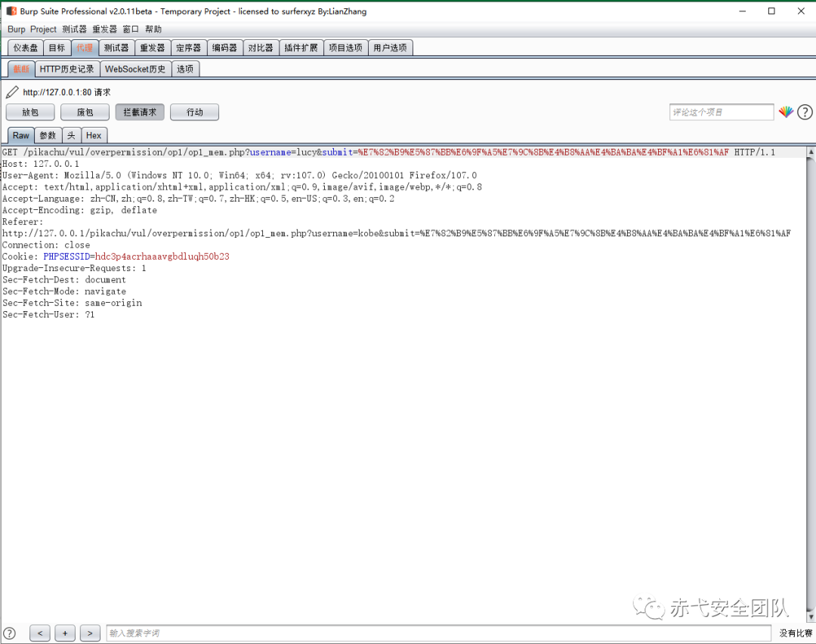Switch to the 测试器 tab
This screenshot has width=816, height=644.
[116, 48]
